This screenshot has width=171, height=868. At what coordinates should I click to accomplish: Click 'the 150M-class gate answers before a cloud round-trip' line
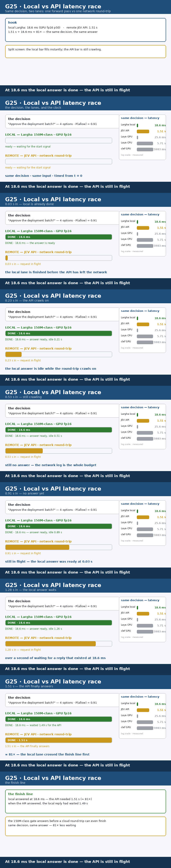tap(57, 821)
